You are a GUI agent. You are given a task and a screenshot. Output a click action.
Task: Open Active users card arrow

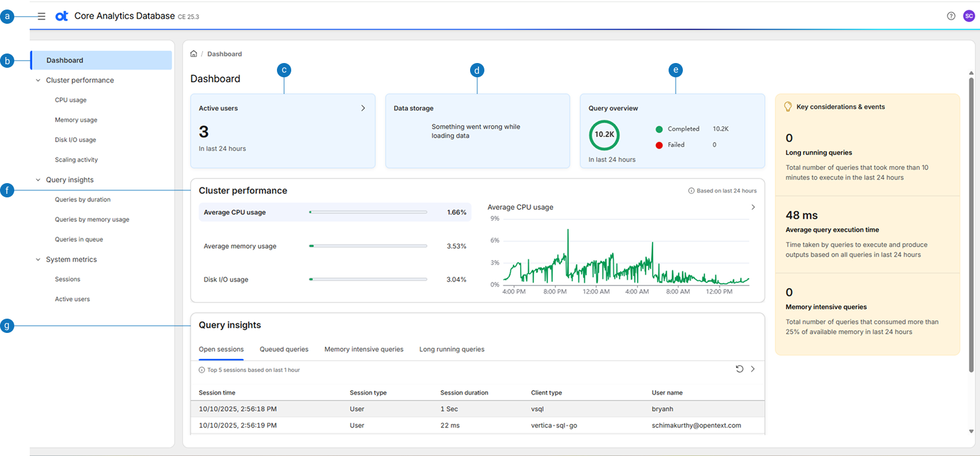click(363, 108)
